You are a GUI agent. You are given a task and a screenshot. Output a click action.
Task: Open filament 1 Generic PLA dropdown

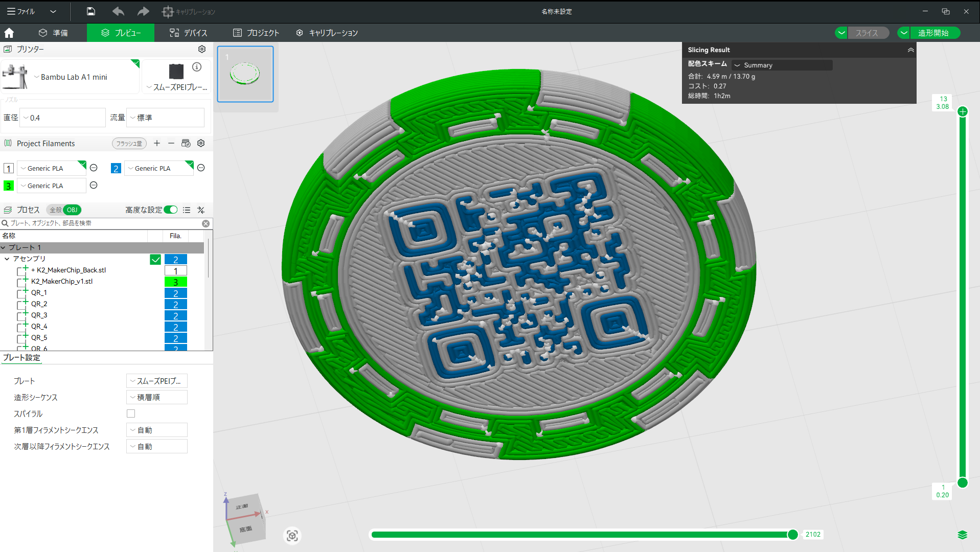(52, 168)
